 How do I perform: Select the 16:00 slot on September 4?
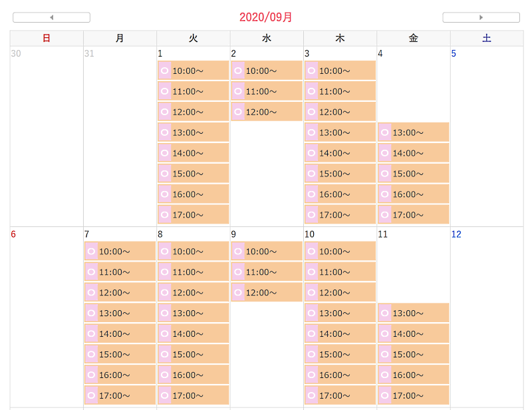[x=414, y=194]
